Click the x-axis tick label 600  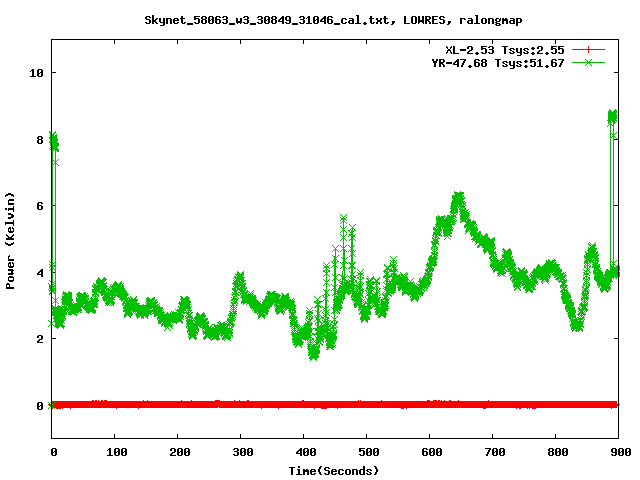(x=431, y=452)
